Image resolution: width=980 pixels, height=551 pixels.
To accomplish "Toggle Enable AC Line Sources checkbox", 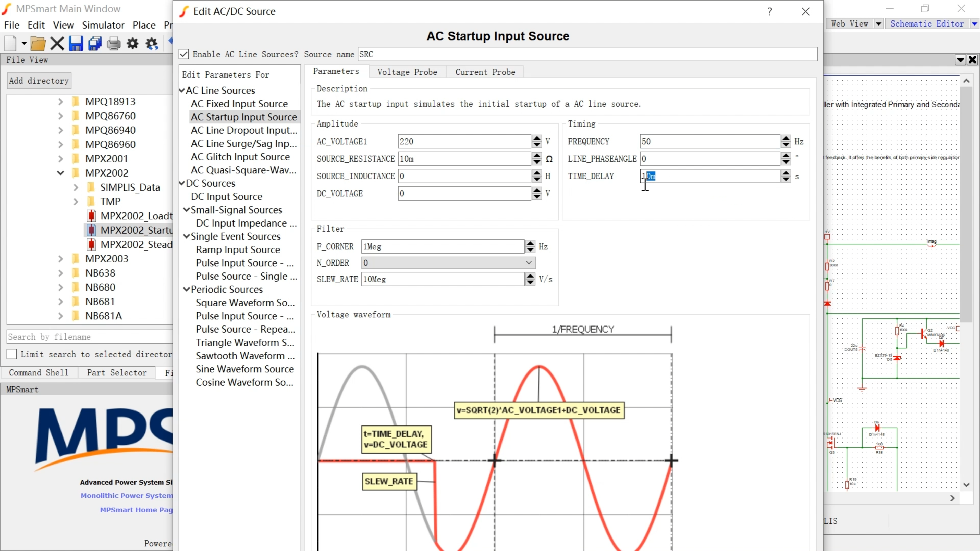I will pyautogui.click(x=184, y=54).
